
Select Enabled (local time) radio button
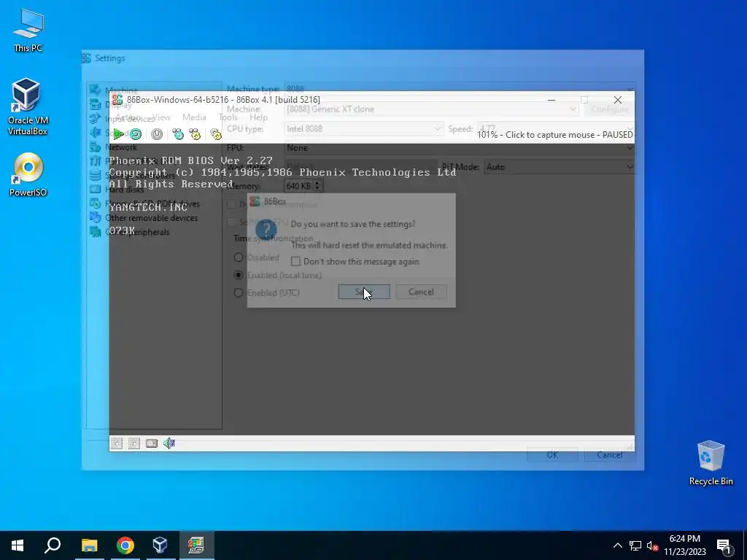[239, 275]
